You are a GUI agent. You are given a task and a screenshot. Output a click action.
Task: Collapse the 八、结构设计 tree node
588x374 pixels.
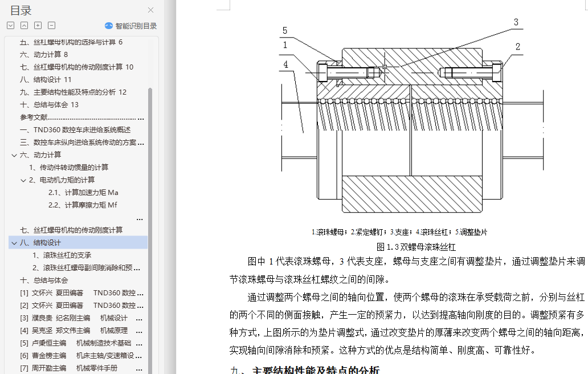click(x=14, y=243)
